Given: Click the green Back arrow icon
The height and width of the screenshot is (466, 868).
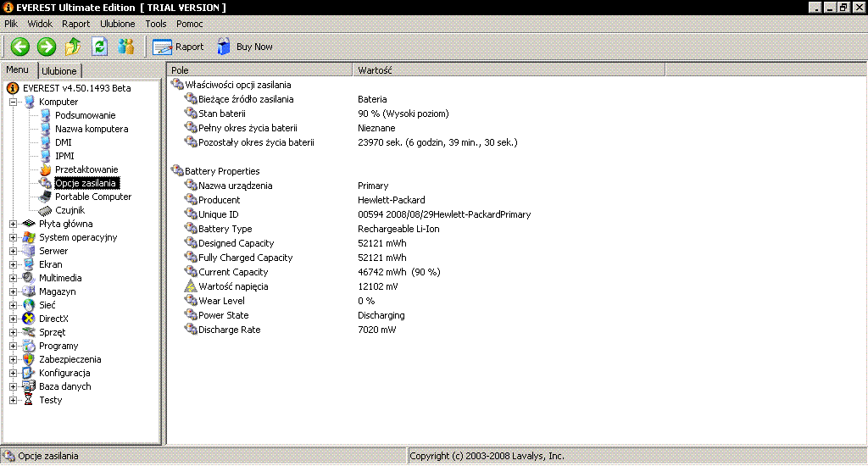Looking at the screenshot, I should tap(20, 47).
